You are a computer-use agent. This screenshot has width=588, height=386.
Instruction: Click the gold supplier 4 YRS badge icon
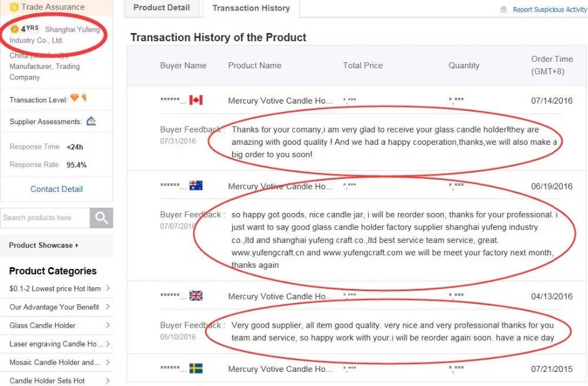point(15,29)
